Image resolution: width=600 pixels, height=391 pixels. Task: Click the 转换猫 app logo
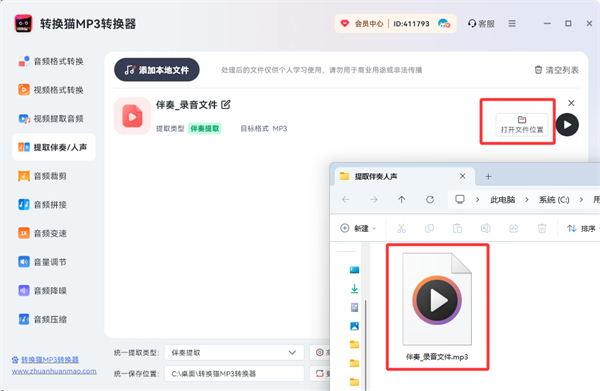tap(23, 24)
